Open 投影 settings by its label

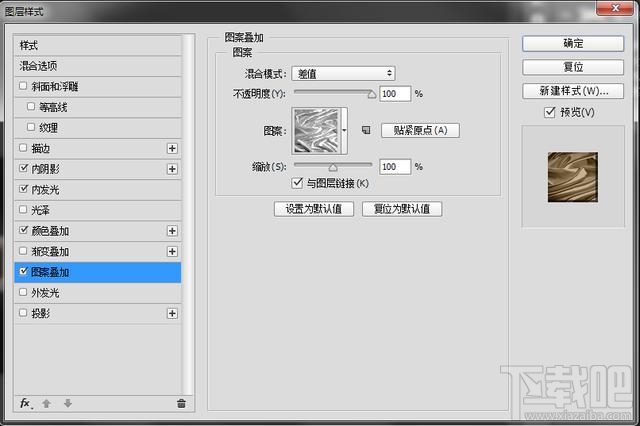click(41, 313)
